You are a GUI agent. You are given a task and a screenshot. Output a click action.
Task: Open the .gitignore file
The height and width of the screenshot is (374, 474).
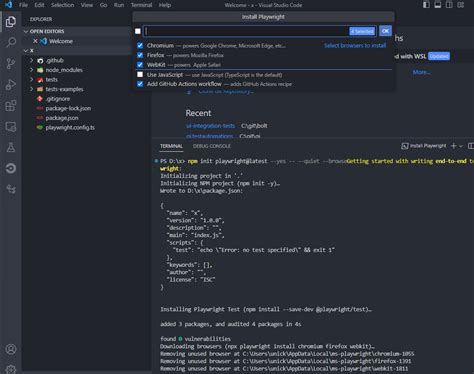58,99
